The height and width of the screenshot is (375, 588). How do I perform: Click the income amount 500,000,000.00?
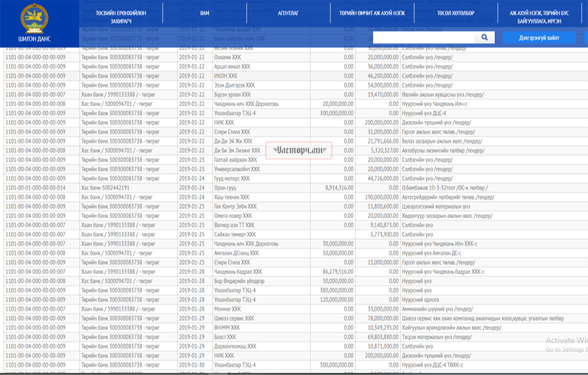pos(337,365)
